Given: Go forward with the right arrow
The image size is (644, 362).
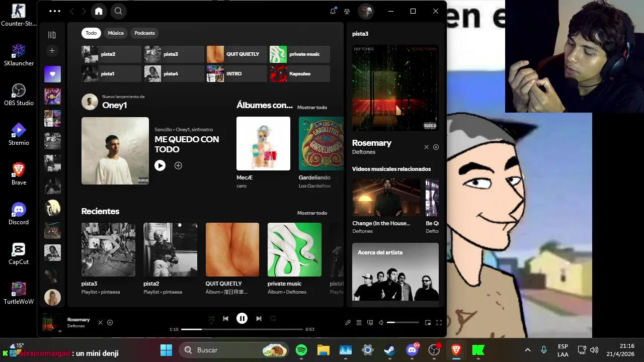Looking at the screenshot, I should [x=84, y=11].
